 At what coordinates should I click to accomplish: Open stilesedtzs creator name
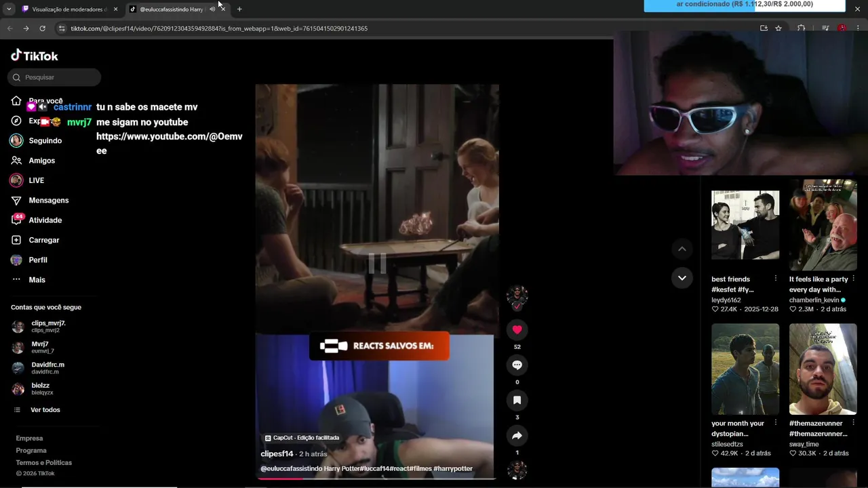727,445
